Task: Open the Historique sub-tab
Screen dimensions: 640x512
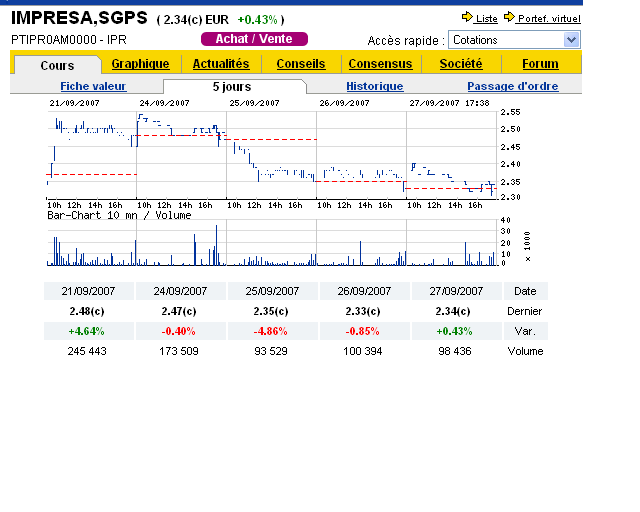Action: [x=375, y=86]
